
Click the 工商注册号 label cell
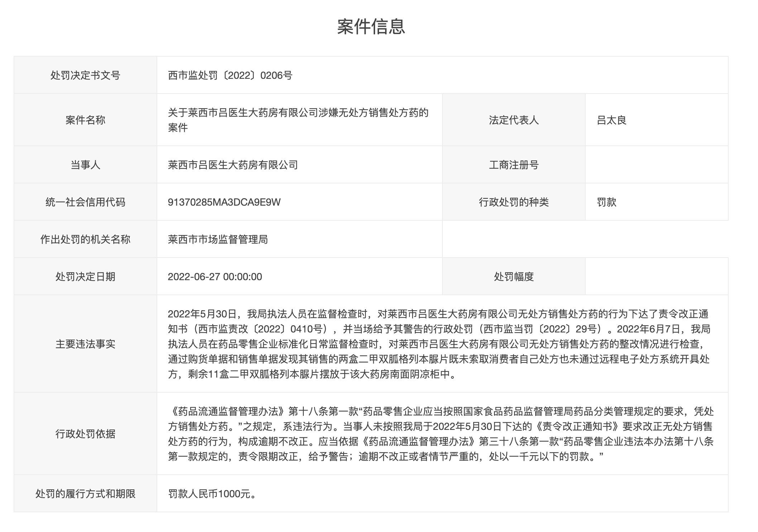(x=514, y=164)
